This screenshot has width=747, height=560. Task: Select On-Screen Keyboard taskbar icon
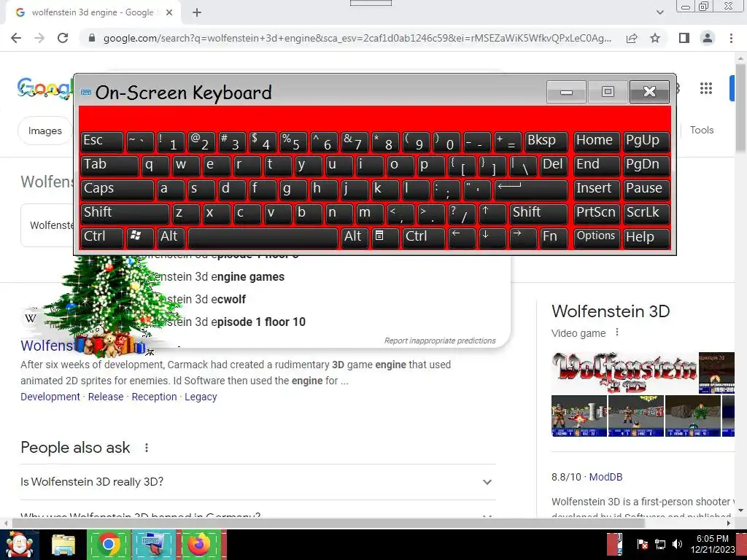pos(153,545)
